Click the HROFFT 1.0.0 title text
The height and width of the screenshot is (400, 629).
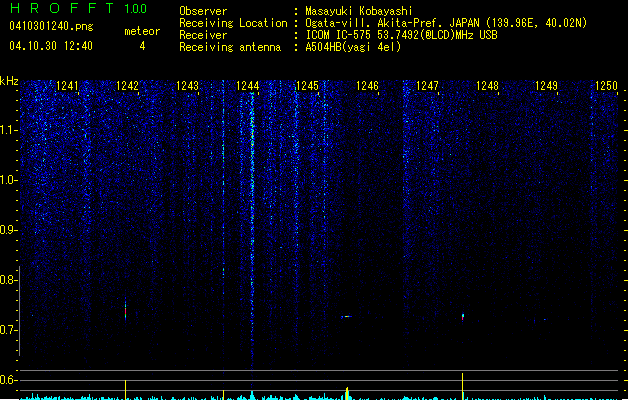click(79, 8)
